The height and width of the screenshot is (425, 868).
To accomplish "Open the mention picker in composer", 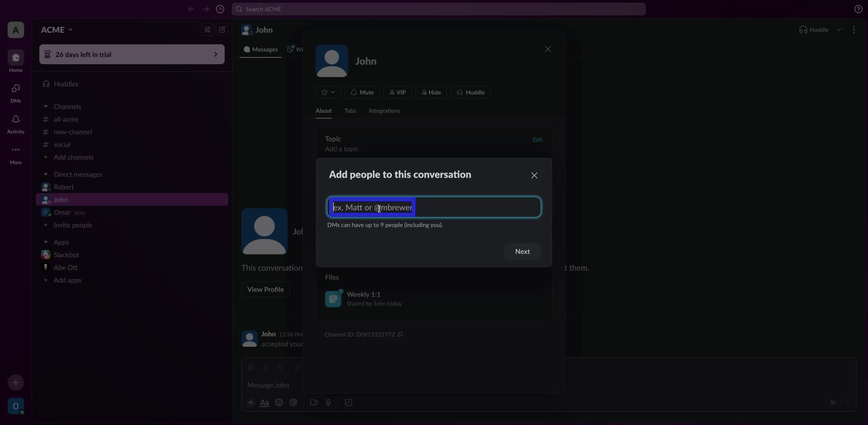I will 294,402.
